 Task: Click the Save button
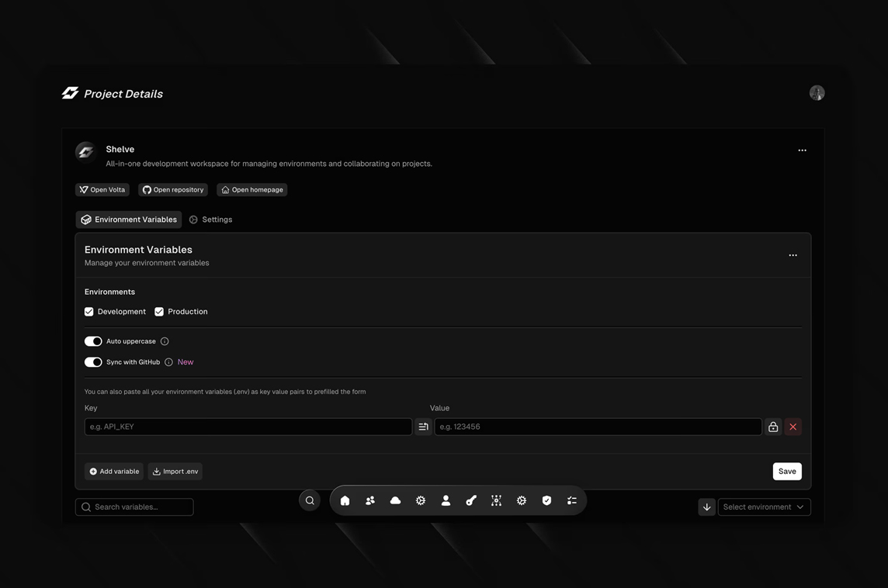[787, 472]
